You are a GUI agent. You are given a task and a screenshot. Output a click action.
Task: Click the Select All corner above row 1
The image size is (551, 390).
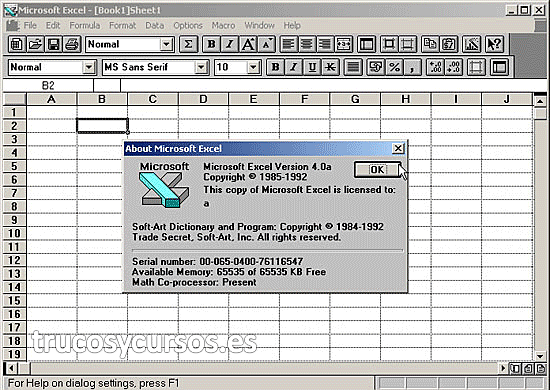14,99
